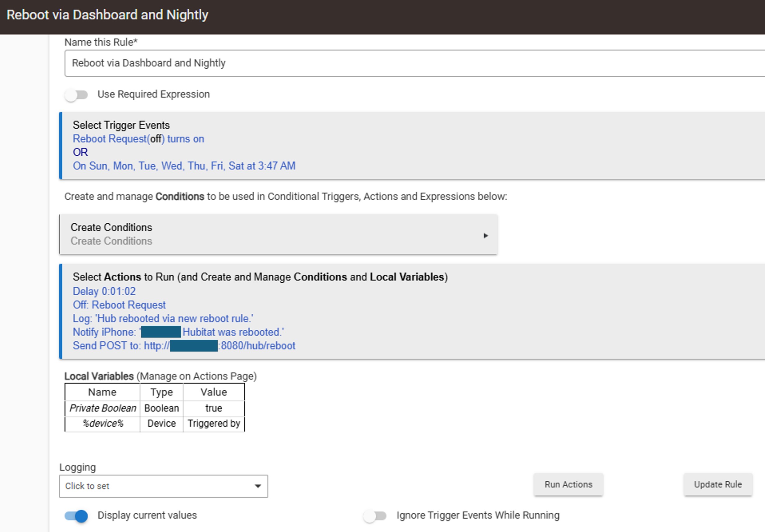Enable Ignore Trigger Events While Running
This screenshot has height=532, width=765.
pyautogui.click(x=375, y=516)
